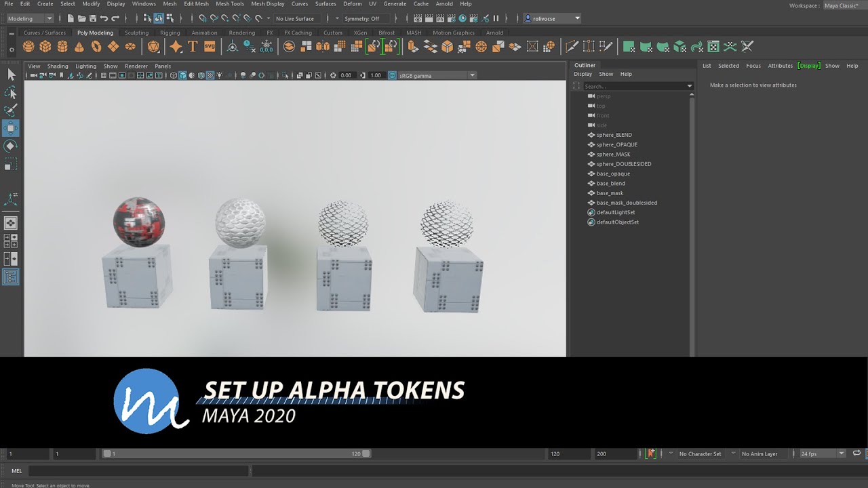
Task: Toggle Select by Component Type mode
Action: click(x=170, y=18)
